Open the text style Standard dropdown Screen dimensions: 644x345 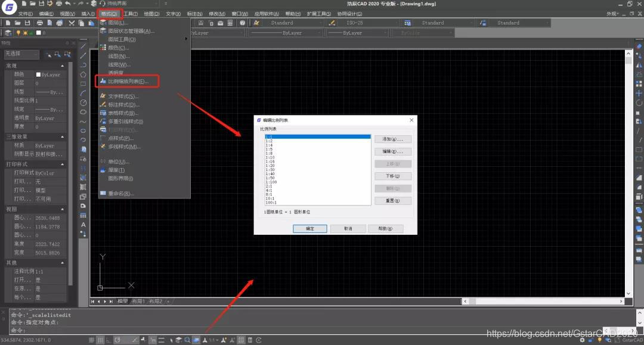pyautogui.click(x=293, y=23)
